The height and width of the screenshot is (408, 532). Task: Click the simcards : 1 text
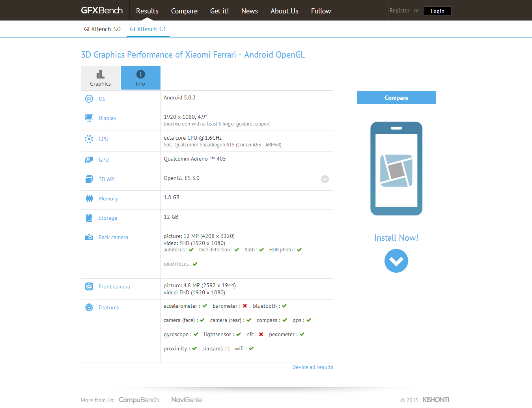point(216,348)
